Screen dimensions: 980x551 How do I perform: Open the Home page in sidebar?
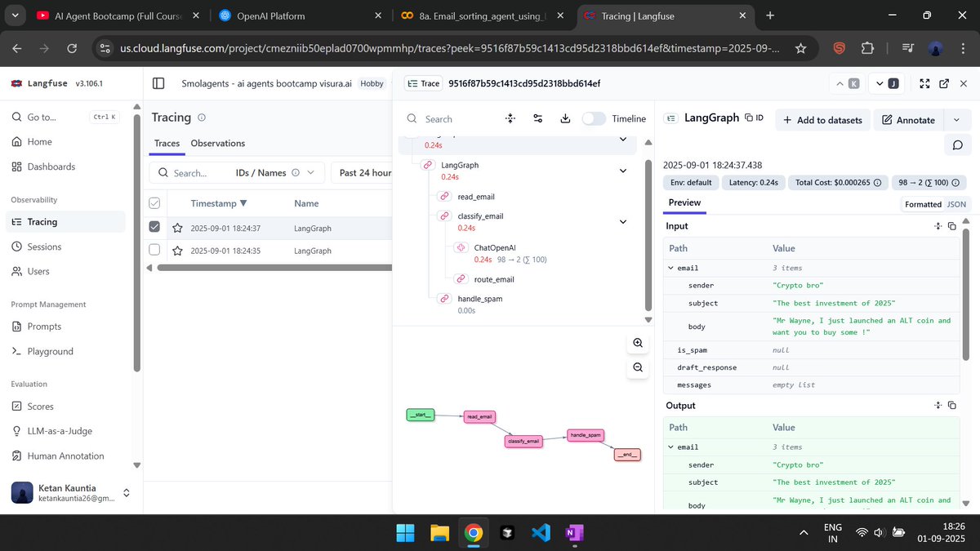point(39,141)
